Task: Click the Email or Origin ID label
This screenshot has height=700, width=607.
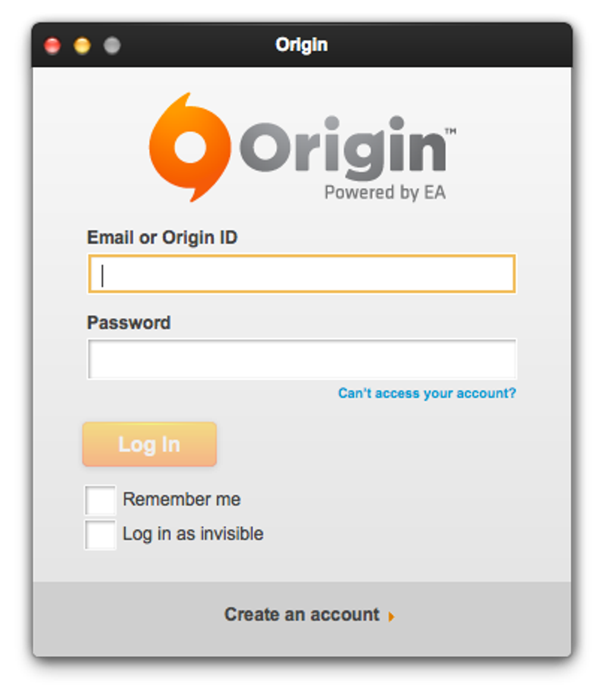Action: click(162, 237)
